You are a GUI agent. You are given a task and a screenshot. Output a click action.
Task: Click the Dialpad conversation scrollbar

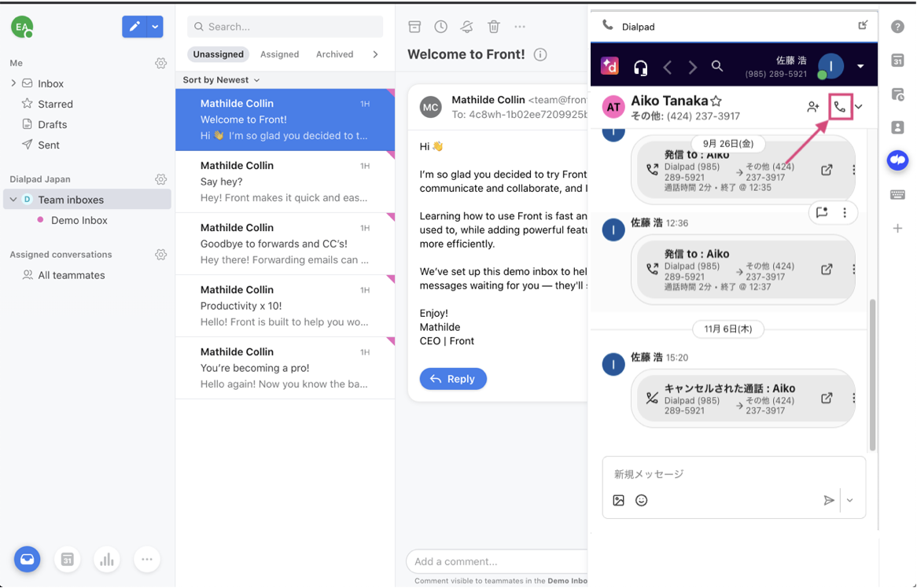coord(872,375)
